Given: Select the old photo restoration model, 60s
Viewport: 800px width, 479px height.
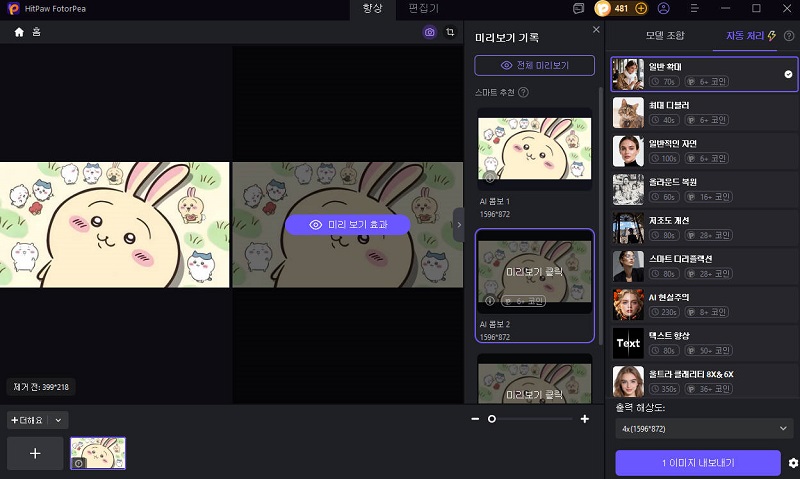Looking at the screenshot, I should [704, 189].
